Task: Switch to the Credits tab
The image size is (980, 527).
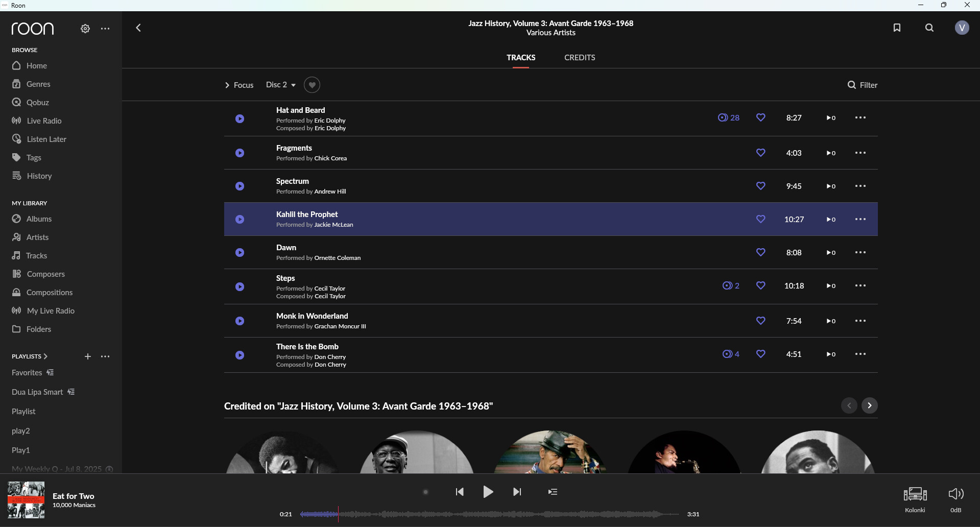Action: click(x=580, y=58)
